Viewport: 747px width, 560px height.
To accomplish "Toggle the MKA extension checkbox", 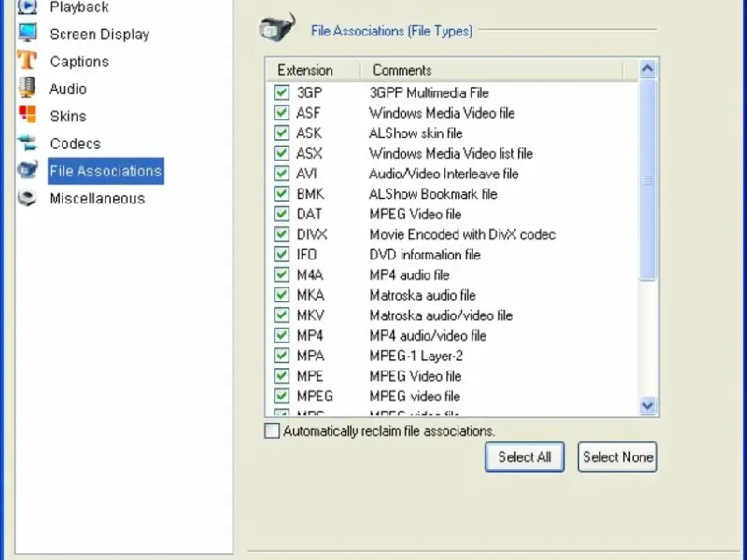I will [x=282, y=295].
